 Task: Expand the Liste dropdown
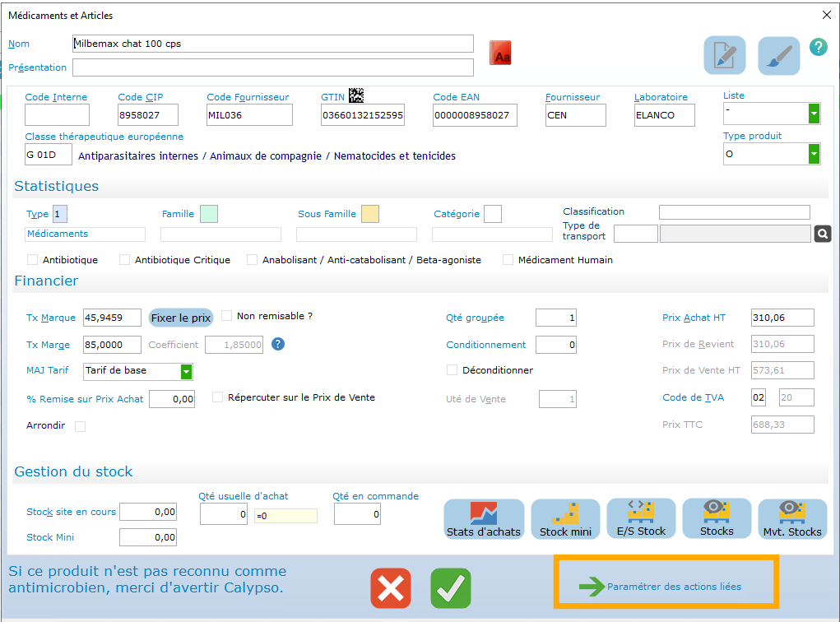point(814,114)
